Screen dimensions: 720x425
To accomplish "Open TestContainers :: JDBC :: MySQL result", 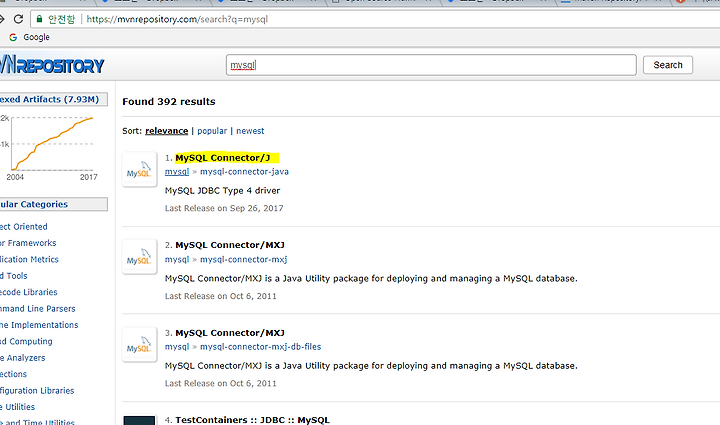I will pyautogui.click(x=253, y=420).
